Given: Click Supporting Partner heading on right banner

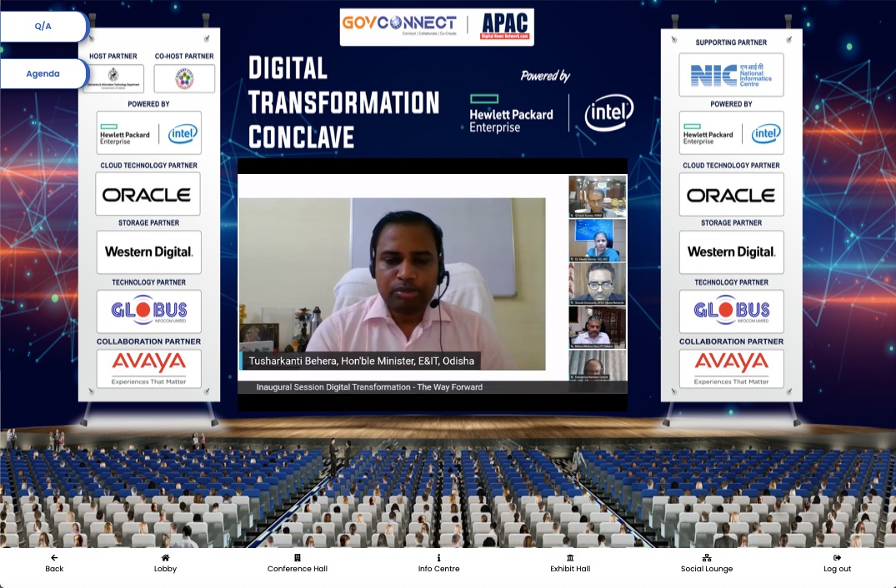Looking at the screenshot, I should 731,42.
